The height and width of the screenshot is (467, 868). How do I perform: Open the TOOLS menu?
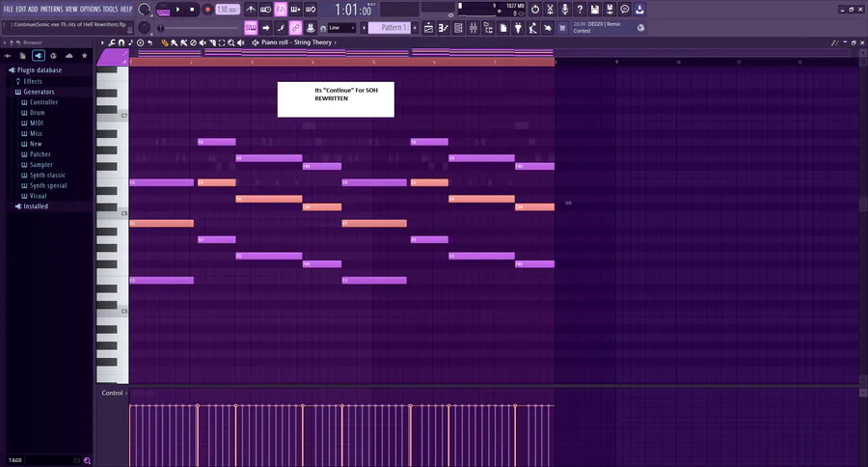110,10
